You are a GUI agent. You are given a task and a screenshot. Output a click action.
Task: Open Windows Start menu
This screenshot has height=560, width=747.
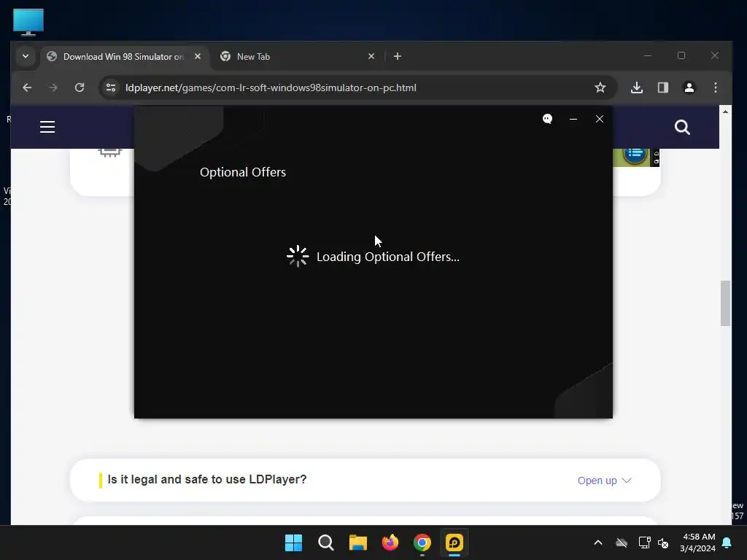[x=293, y=542]
